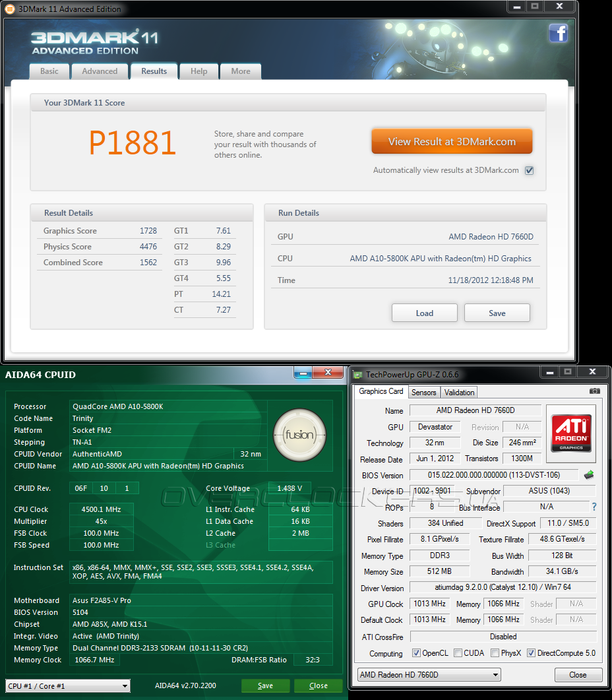This screenshot has width=612, height=700.
Task: Click the GT1 result 7.61
Action: point(223,231)
